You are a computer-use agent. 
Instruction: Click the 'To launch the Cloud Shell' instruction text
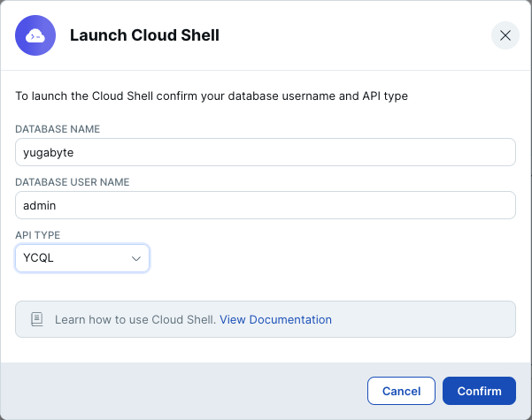[x=212, y=95]
